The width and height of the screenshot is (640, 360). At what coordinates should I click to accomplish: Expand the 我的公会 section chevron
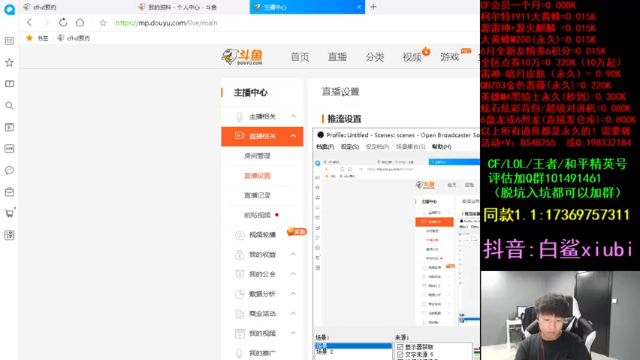293,274
